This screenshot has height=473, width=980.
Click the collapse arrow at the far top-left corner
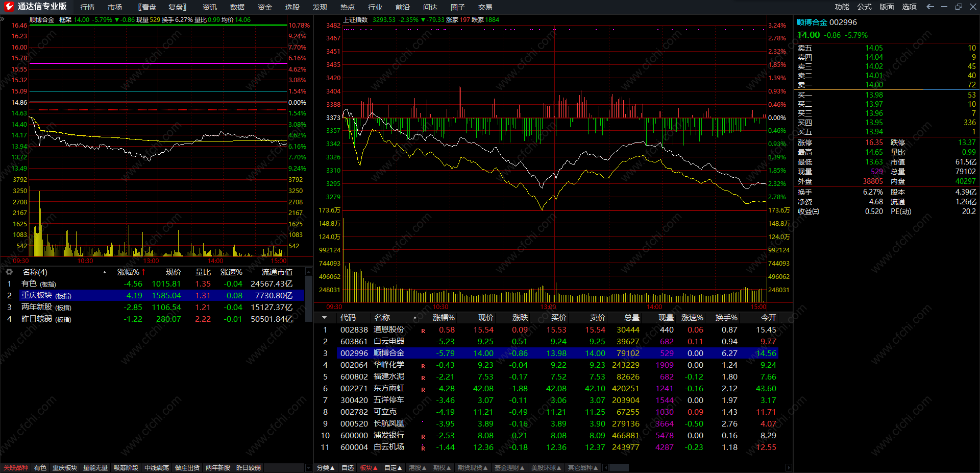3,19
